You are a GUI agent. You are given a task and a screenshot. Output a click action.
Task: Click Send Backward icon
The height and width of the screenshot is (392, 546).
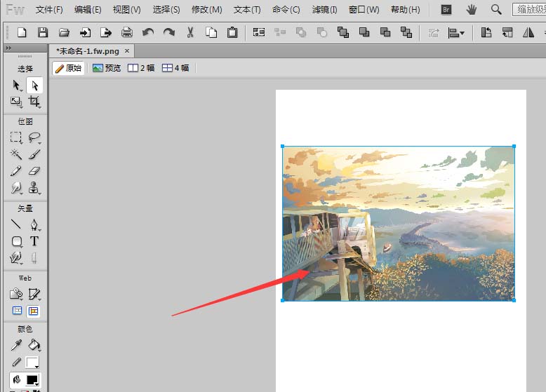[385, 32]
